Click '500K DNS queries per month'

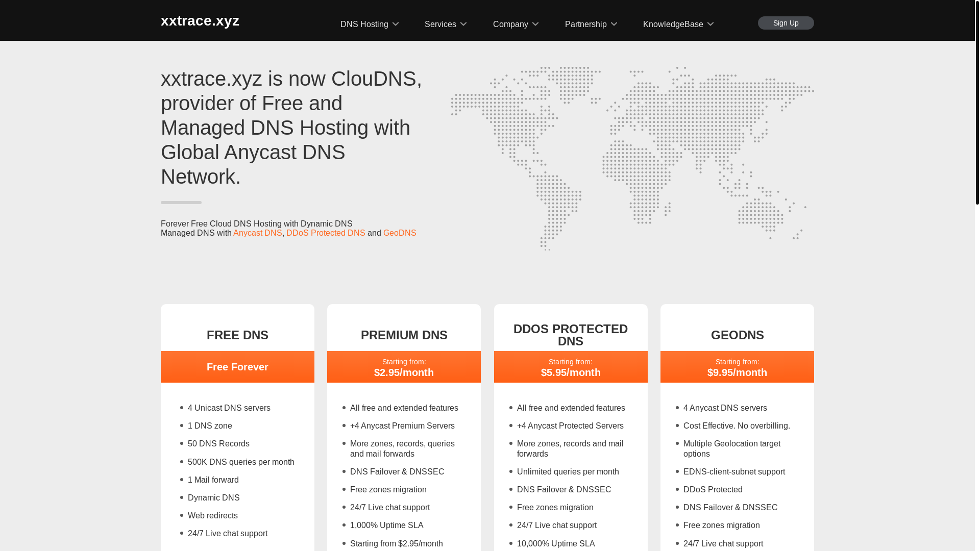click(x=241, y=462)
